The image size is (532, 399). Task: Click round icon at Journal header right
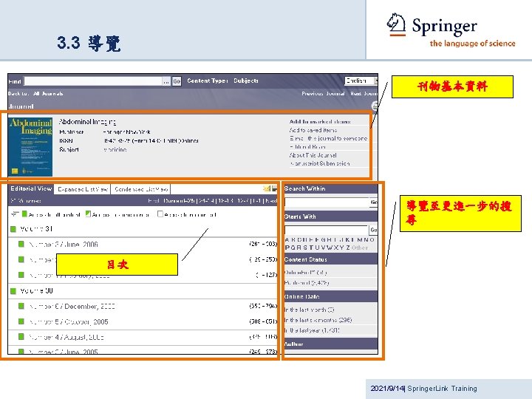click(x=375, y=106)
